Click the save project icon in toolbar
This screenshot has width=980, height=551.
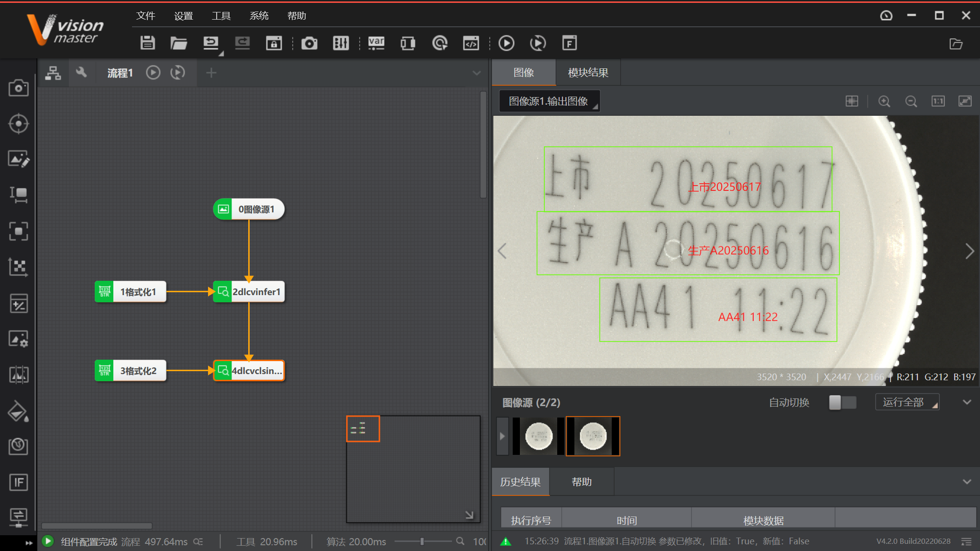147,43
